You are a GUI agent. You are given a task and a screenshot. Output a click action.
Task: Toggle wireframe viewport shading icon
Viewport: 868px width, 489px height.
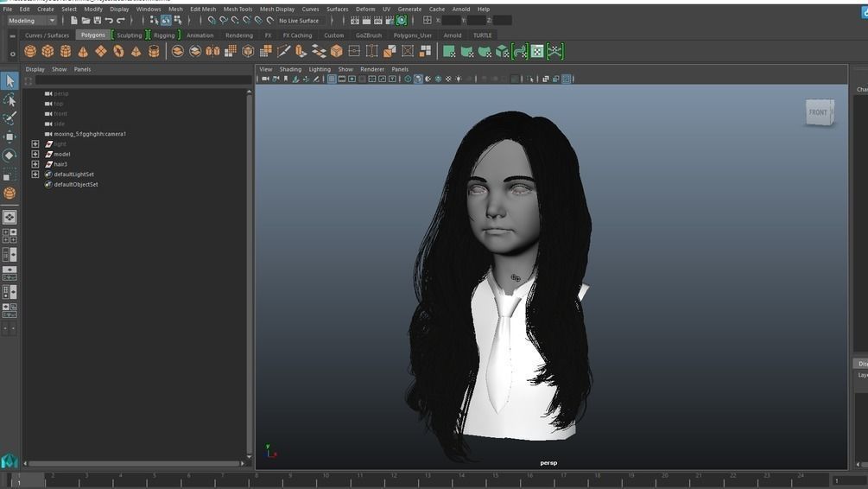[408, 79]
